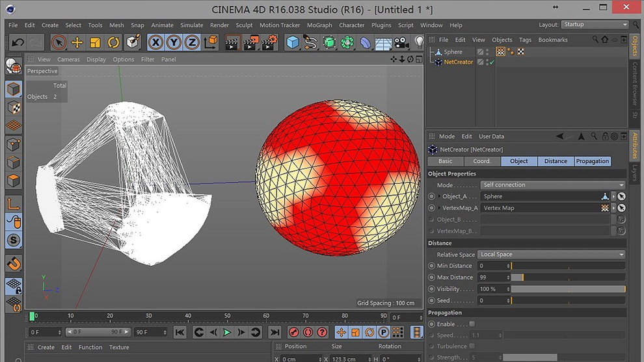Select the Live Selection tool
This screenshot has width=644, height=362.
pyautogui.click(x=59, y=42)
